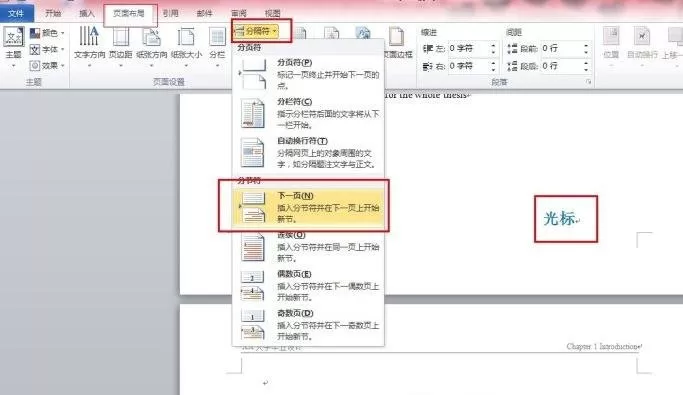This screenshot has height=395, width=683.
Task: Adjust the 段后 spacing spinner arrows
Action: [586, 66]
